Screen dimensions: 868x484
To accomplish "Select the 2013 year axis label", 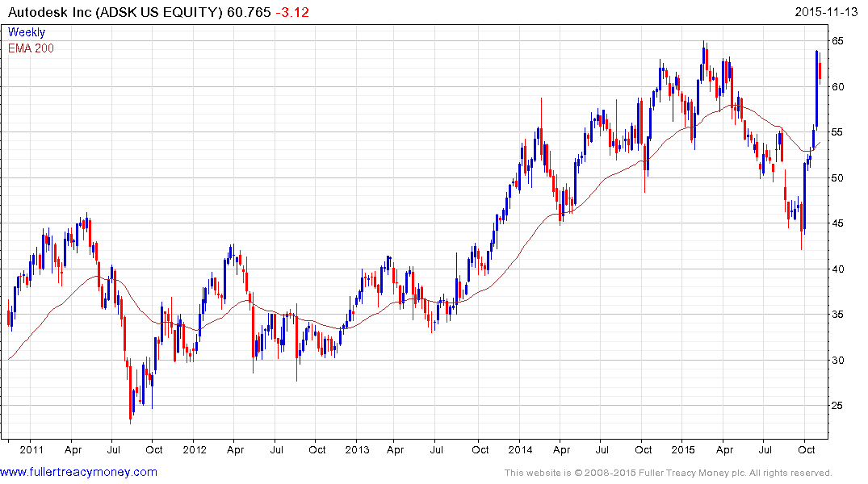I will point(357,449).
